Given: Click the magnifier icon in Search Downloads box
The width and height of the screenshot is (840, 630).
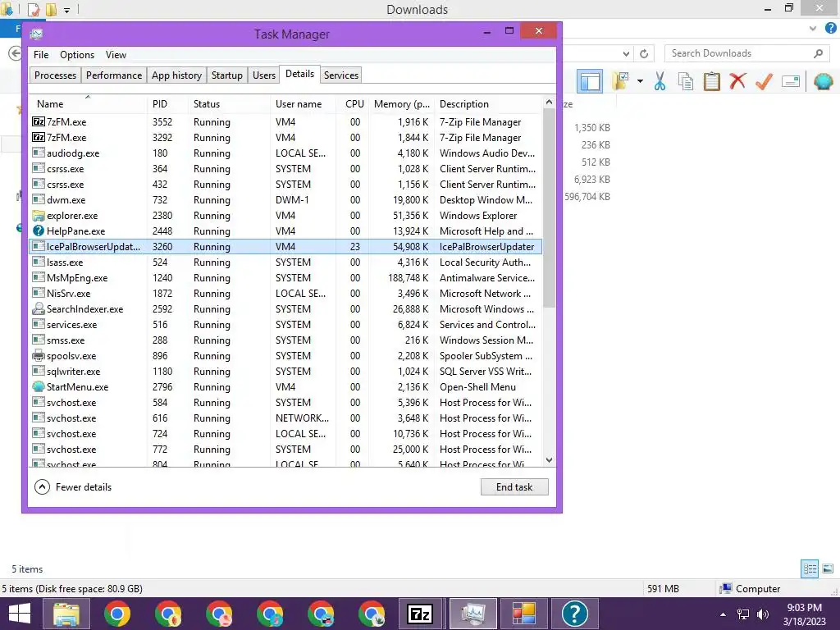Looking at the screenshot, I should (x=818, y=53).
